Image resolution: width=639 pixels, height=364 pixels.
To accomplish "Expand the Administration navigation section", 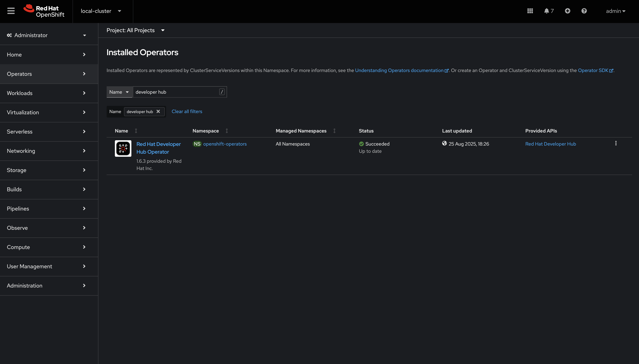I will pos(49,285).
